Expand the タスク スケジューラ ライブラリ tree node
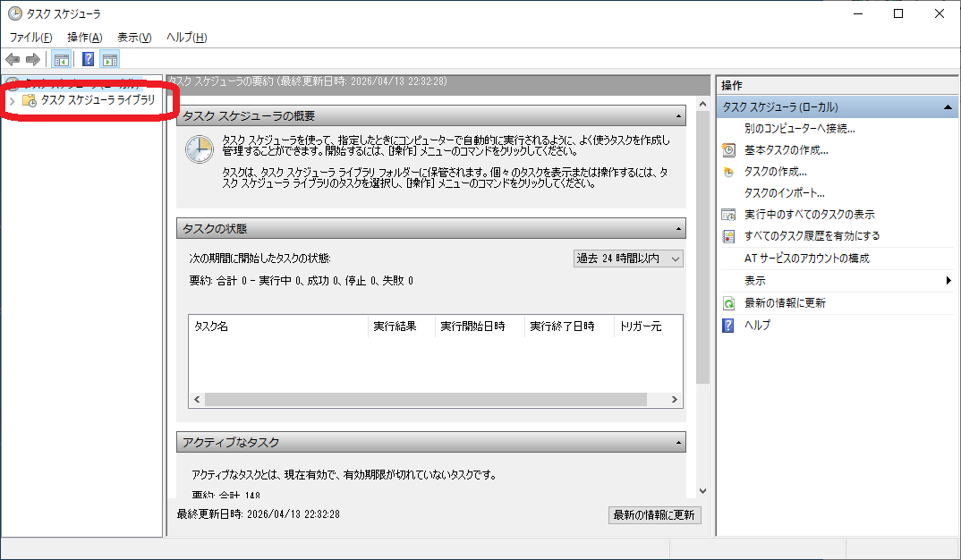The height and width of the screenshot is (560, 961). tap(12, 101)
